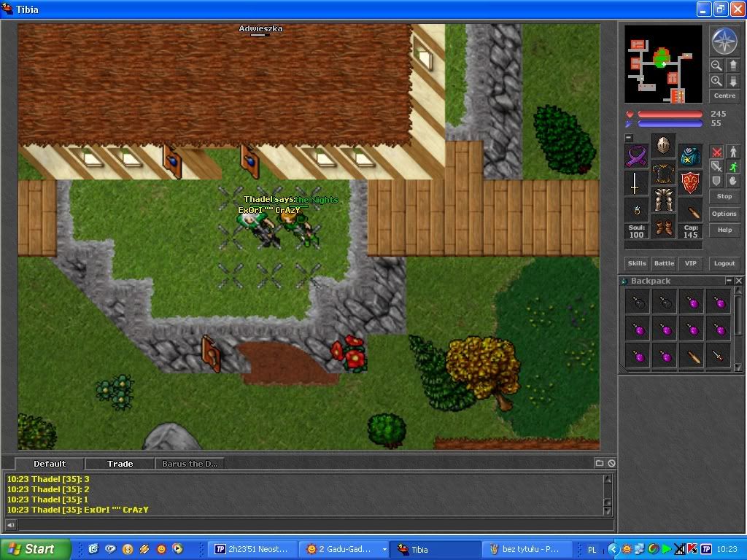Enable balanced fight mode (sword and shield)
This screenshot has height=560, width=747.
pyautogui.click(x=716, y=166)
